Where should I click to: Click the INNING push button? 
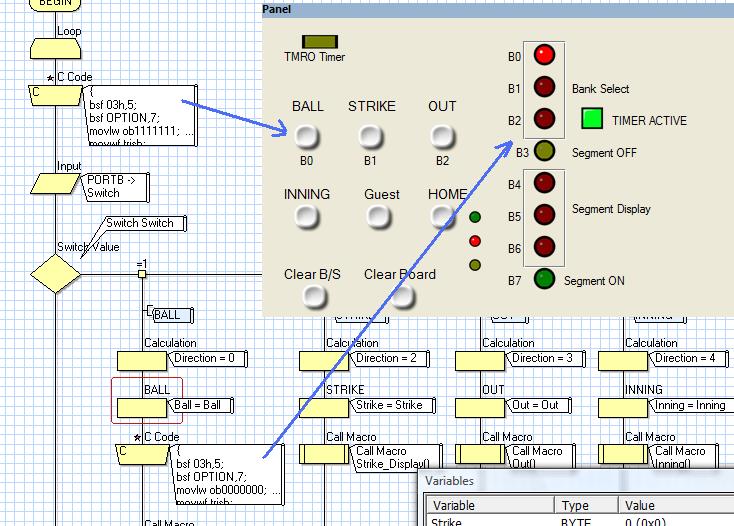point(307,217)
